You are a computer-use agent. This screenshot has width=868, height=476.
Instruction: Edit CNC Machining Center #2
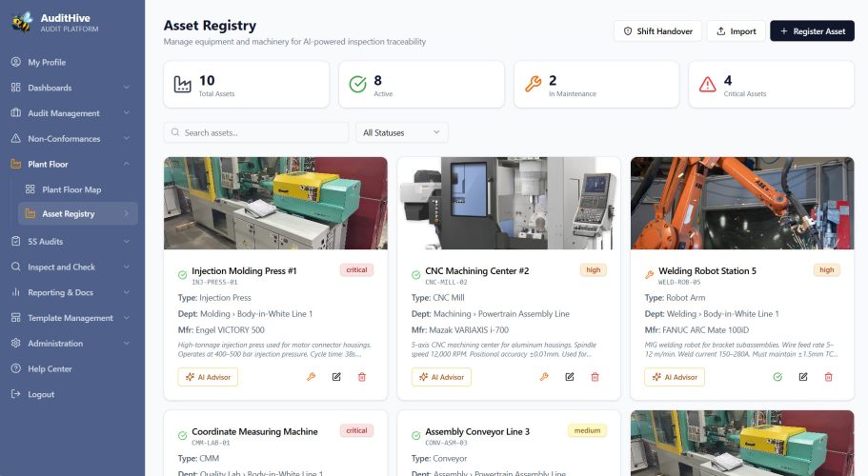(570, 377)
